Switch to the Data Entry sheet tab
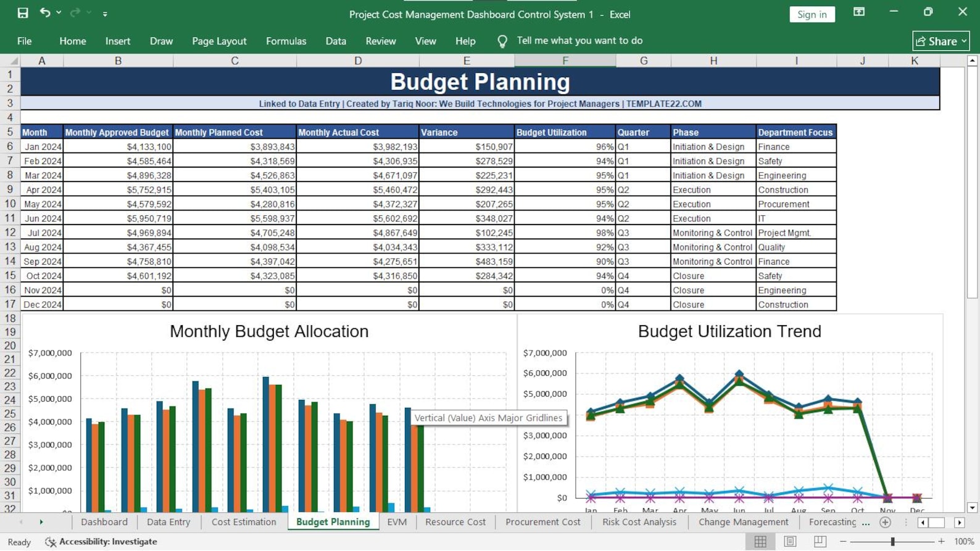980x551 pixels. pyautogui.click(x=168, y=522)
